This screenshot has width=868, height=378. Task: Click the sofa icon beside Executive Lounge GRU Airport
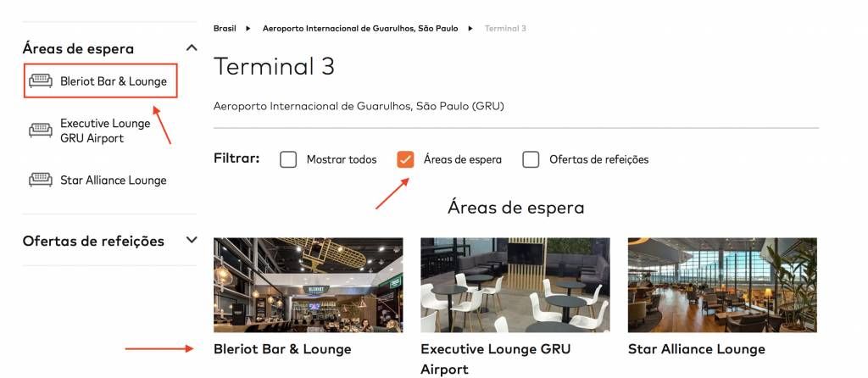coord(41,131)
